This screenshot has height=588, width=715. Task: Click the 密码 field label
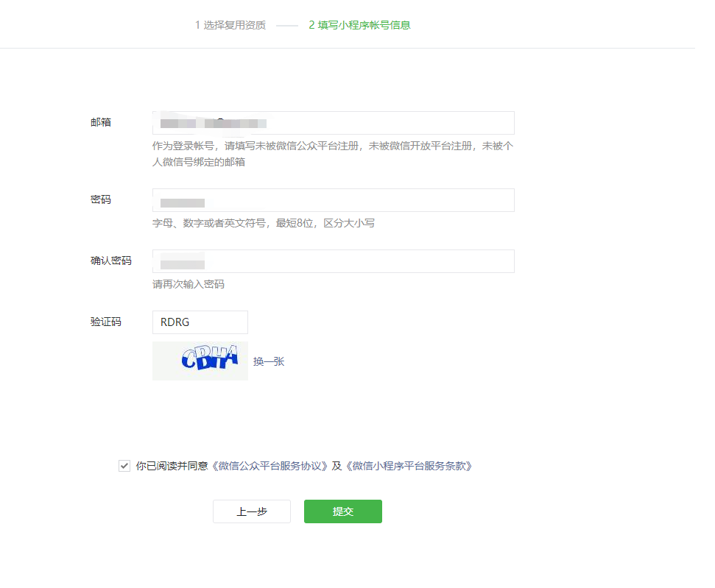101,199
